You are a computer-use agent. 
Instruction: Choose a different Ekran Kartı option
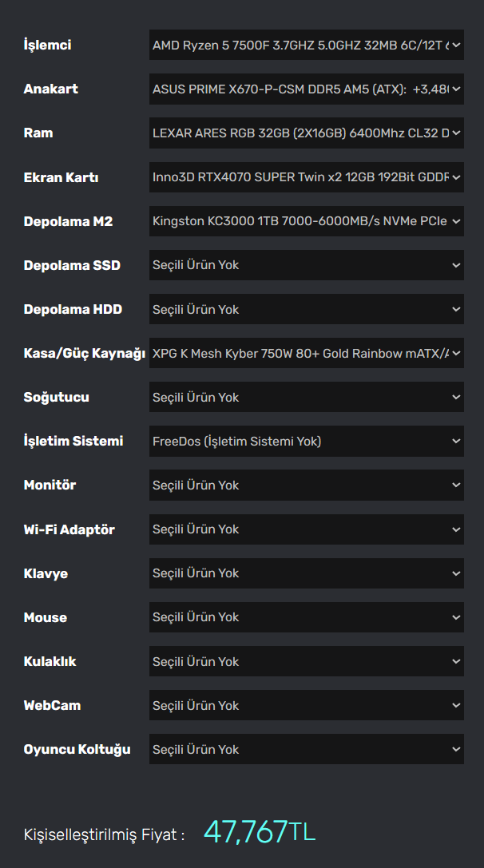306,177
